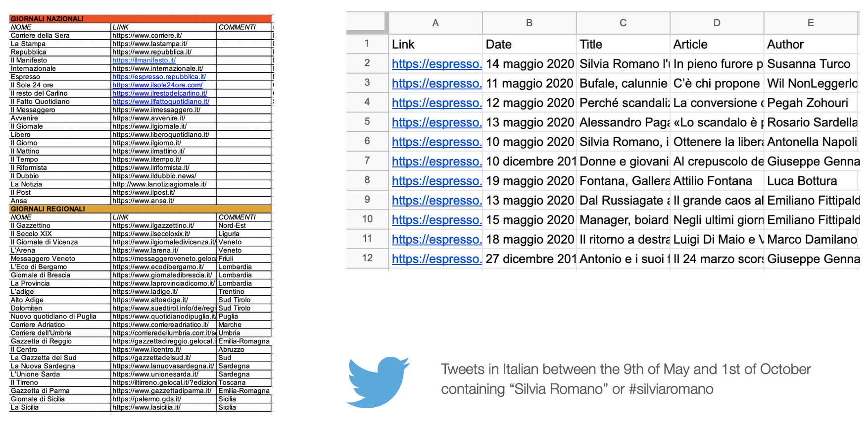The image size is (868, 428).
Task: Select row 11 header in the spreadsheet
Action: tap(367, 239)
